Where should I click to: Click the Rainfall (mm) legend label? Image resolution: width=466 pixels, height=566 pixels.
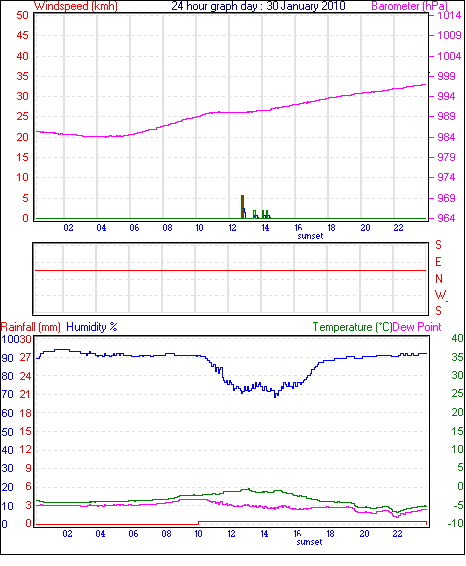click(31, 327)
